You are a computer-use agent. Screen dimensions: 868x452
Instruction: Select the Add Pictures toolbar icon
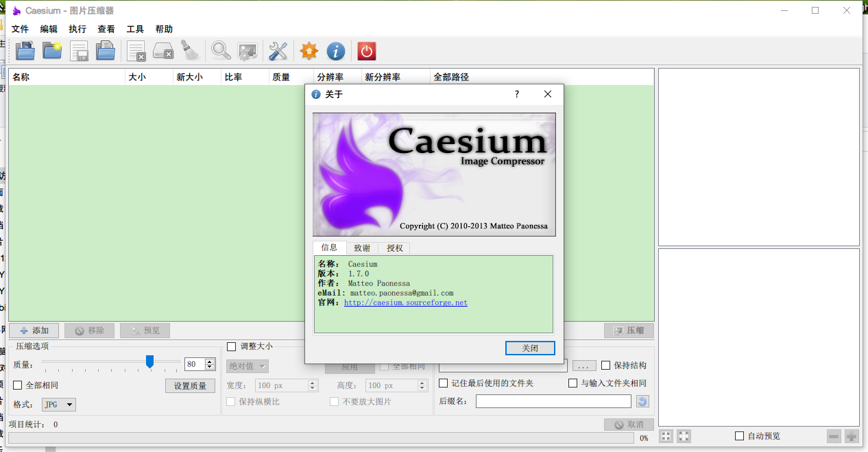click(25, 51)
